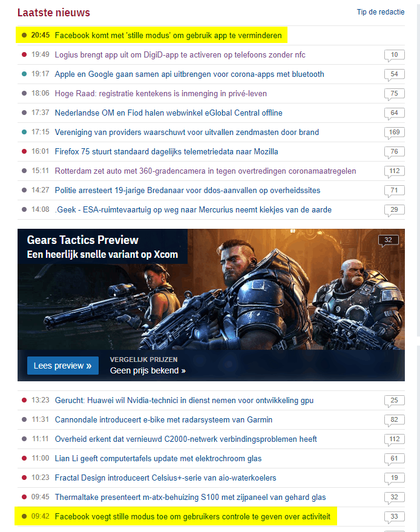Open the 112 comments bubble for Rotterdam article
This screenshot has height=532, width=420.
(394, 171)
